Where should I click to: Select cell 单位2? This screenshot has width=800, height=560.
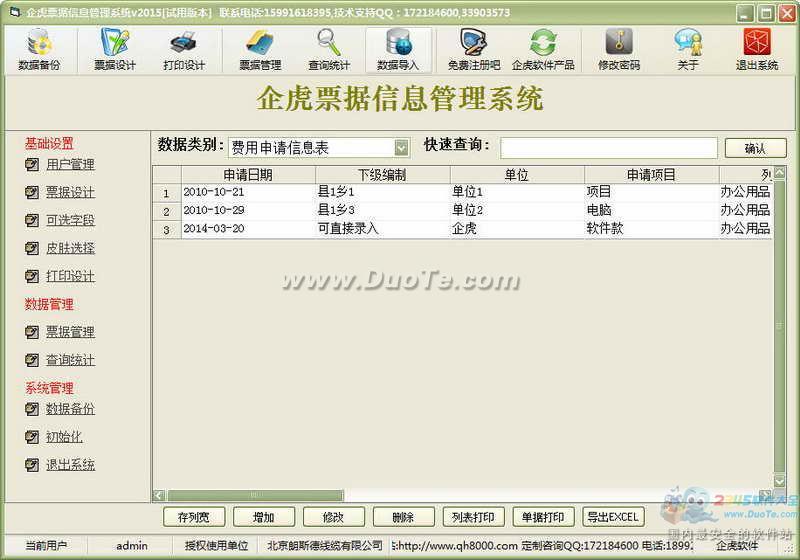point(517,211)
